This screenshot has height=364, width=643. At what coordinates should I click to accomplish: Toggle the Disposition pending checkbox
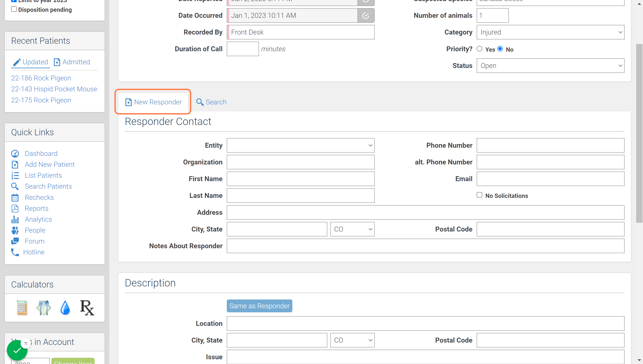(14, 9)
